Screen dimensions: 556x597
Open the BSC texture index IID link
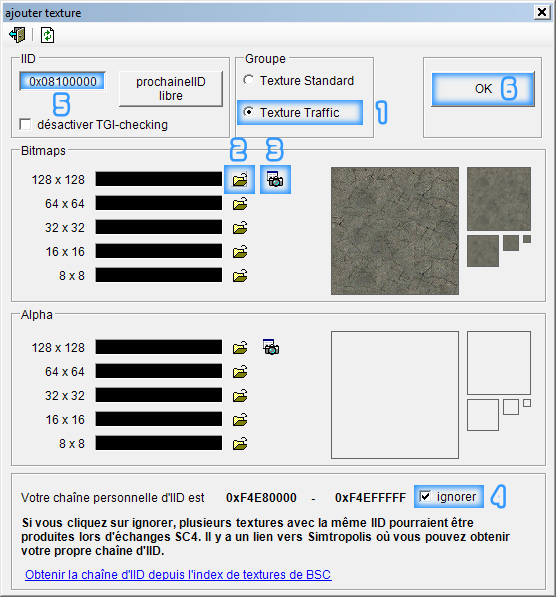pyautogui.click(x=178, y=575)
